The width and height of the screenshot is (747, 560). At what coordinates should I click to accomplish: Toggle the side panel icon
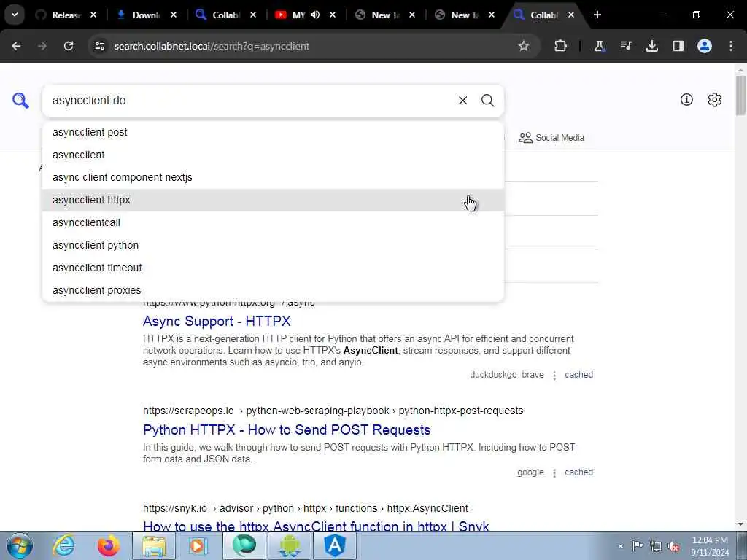(678, 46)
